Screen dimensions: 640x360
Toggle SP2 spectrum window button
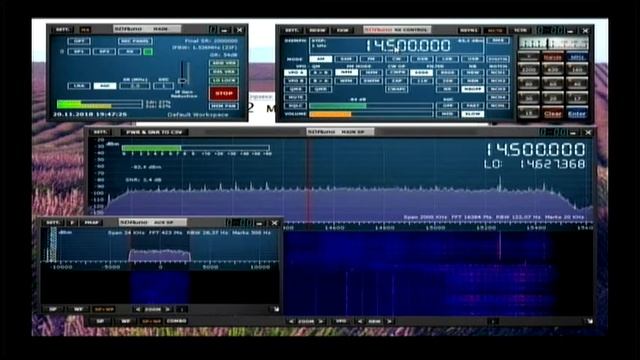pyautogui.click(x=104, y=51)
